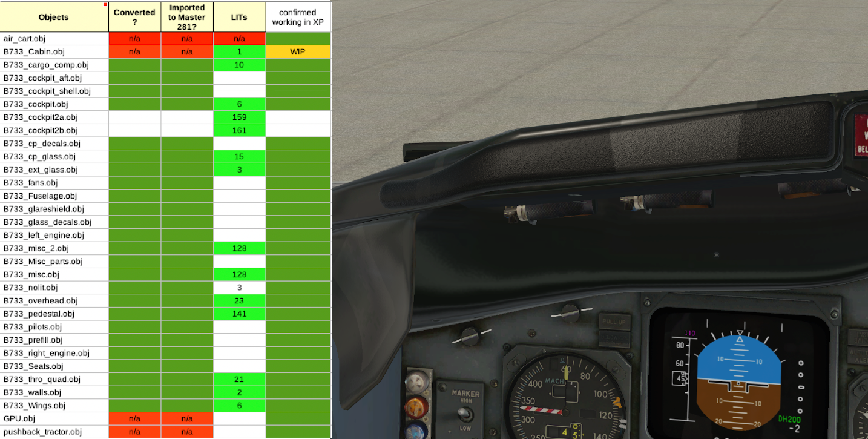The image size is (868, 439).
Task: Select LITs value 21 for B733_thro_quad.obj
Action: 239,379
